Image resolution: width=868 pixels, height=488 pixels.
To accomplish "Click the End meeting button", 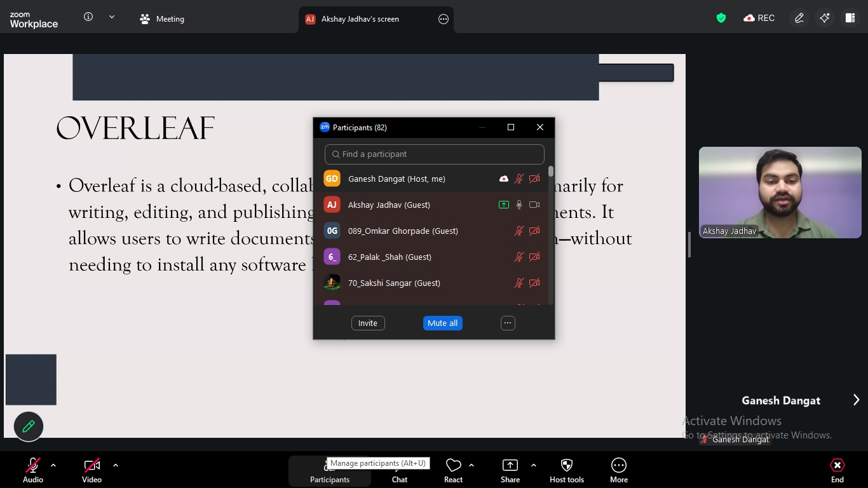I will [837, 471].
